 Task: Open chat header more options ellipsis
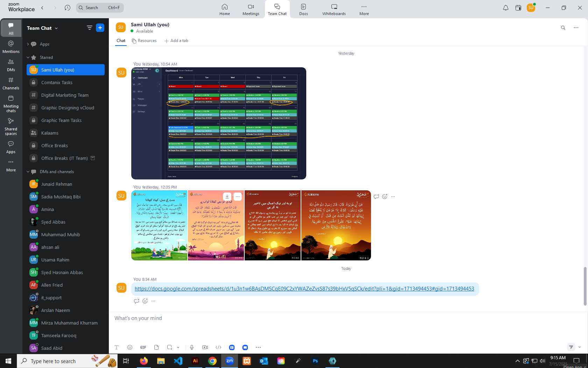click(x=576, y=28)
